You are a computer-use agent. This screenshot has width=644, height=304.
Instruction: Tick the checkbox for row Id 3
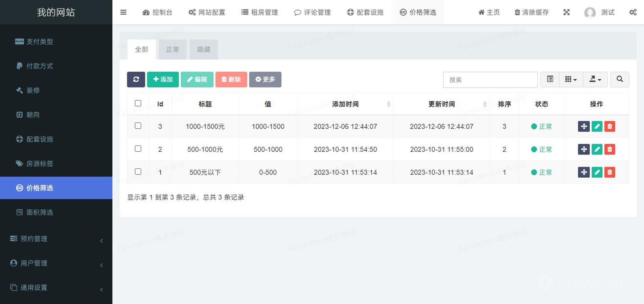pyautogui.click(x=138, y=126)
